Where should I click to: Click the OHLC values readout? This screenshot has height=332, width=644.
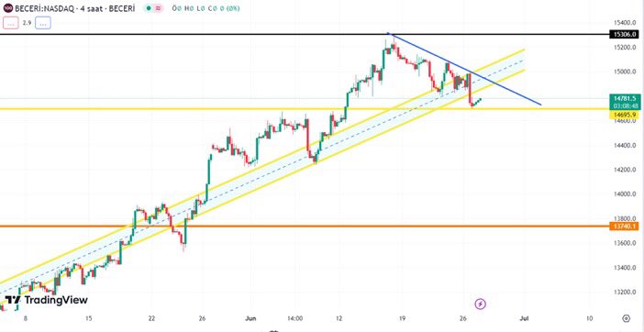205,8
